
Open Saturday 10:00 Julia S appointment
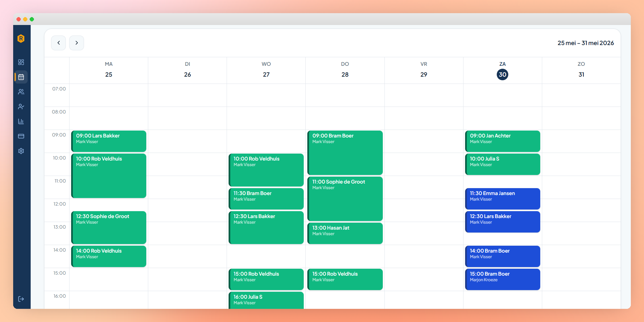coord(503,164)
